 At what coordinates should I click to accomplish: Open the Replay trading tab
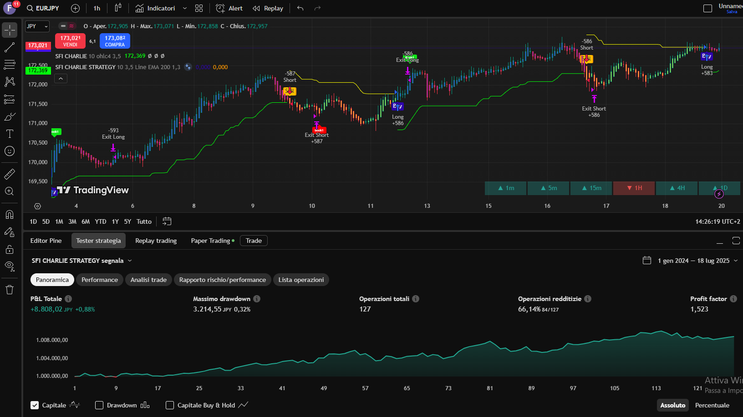pyautogui.click(x=156, y=241)
